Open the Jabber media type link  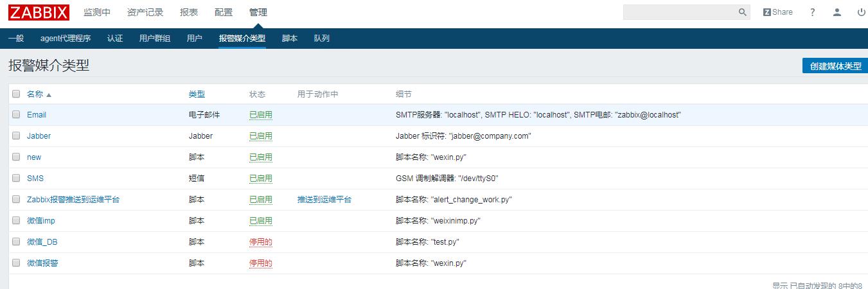click(39, 136)
